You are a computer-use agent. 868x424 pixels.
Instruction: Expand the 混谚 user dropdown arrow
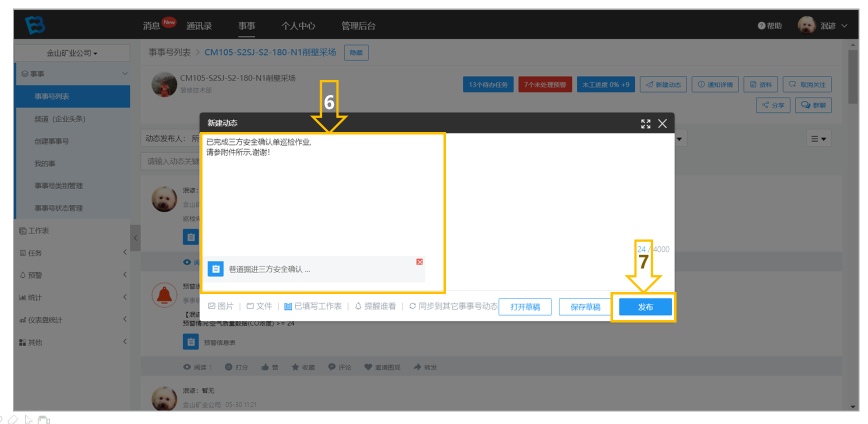(x=844, y=25)
